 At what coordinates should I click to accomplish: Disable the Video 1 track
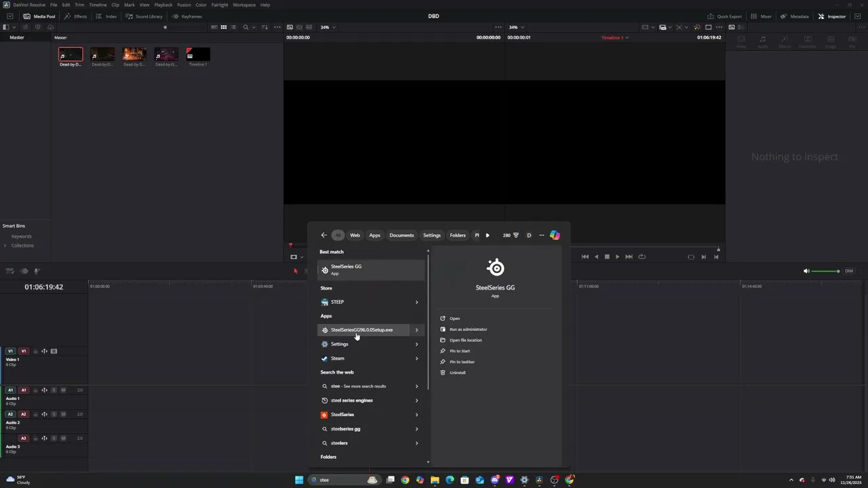coord(54,351)
